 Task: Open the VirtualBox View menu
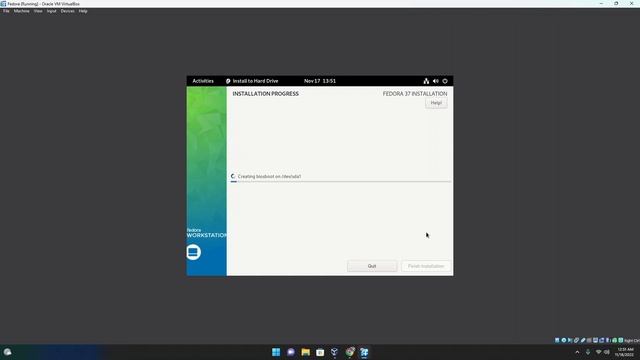[38, 11]
